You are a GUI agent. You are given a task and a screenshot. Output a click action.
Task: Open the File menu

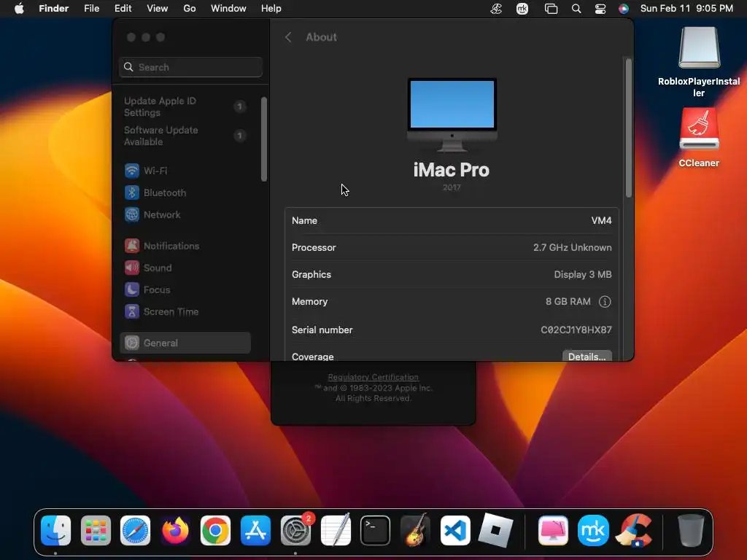point(91,9)
